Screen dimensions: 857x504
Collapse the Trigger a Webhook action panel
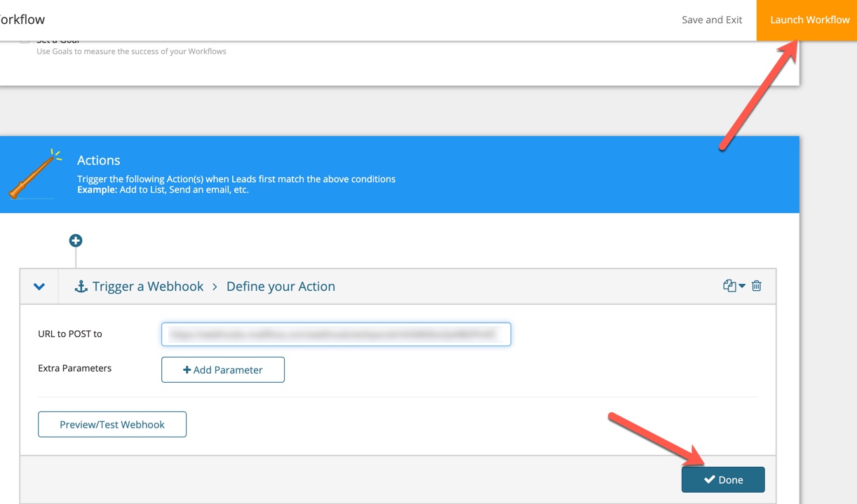pyautogui.click(x=39, y=286)
